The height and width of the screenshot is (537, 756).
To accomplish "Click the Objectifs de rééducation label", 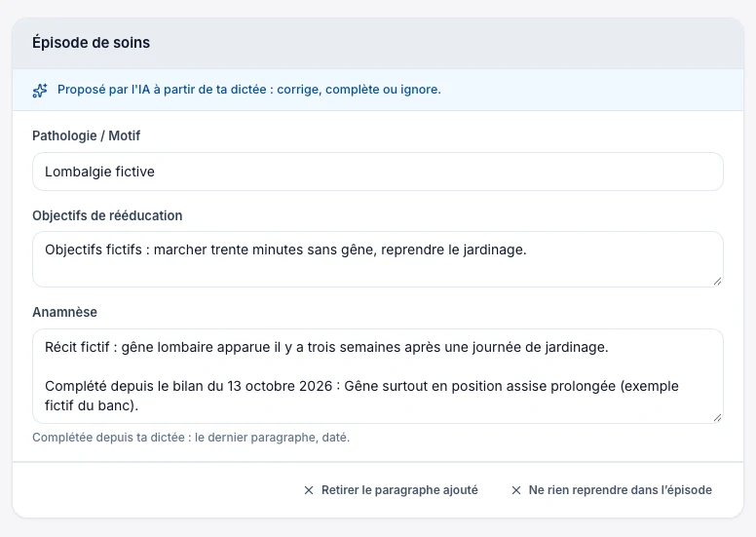I will 107,215.
